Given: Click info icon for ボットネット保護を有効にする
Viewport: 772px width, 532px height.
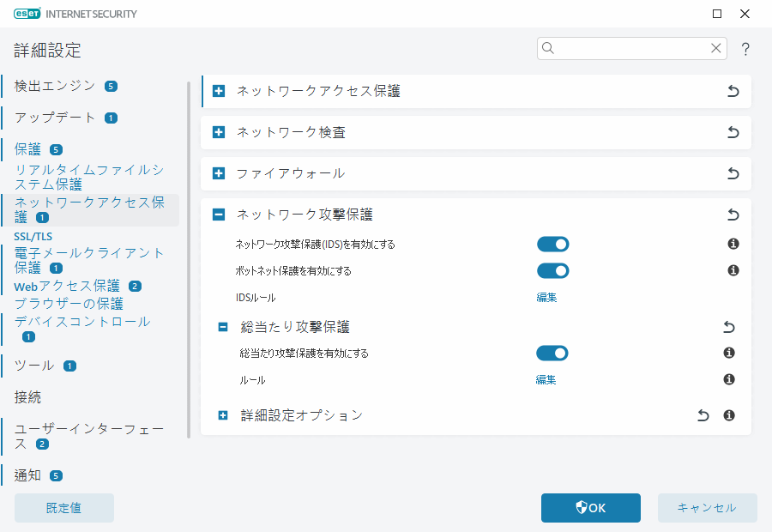Looking at the screenshot, I should click(x=733, y=270).
